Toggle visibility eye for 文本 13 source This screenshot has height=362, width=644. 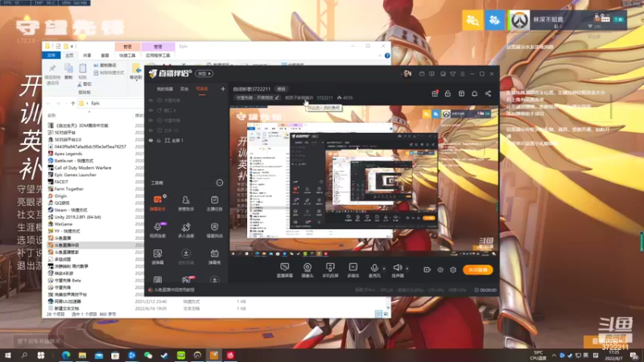tap(151, 130)
